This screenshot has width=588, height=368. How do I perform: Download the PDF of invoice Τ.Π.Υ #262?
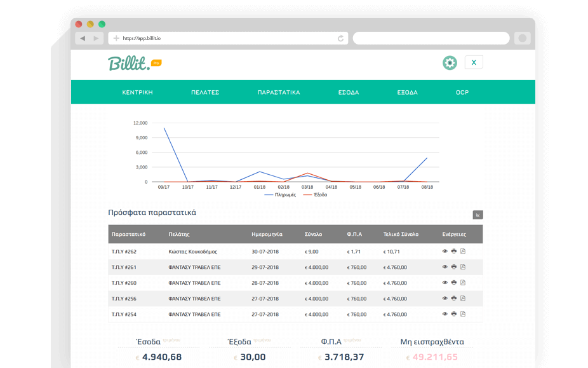tap(462, 251)
